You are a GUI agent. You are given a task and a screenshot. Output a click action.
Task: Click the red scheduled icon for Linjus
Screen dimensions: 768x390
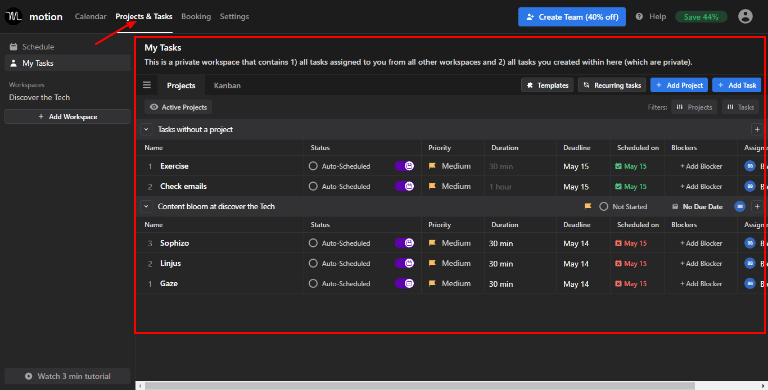[618, 263]
